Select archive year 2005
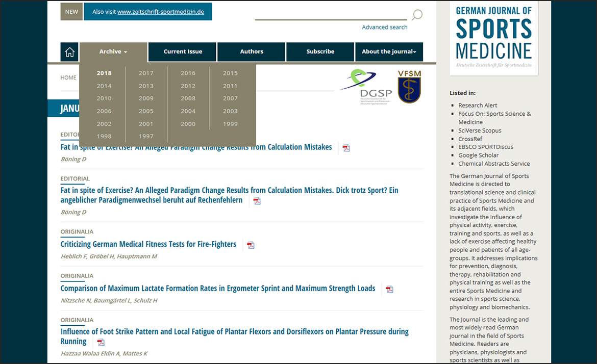Viewport: 597px width, 364px height. (x=146, y=111)
